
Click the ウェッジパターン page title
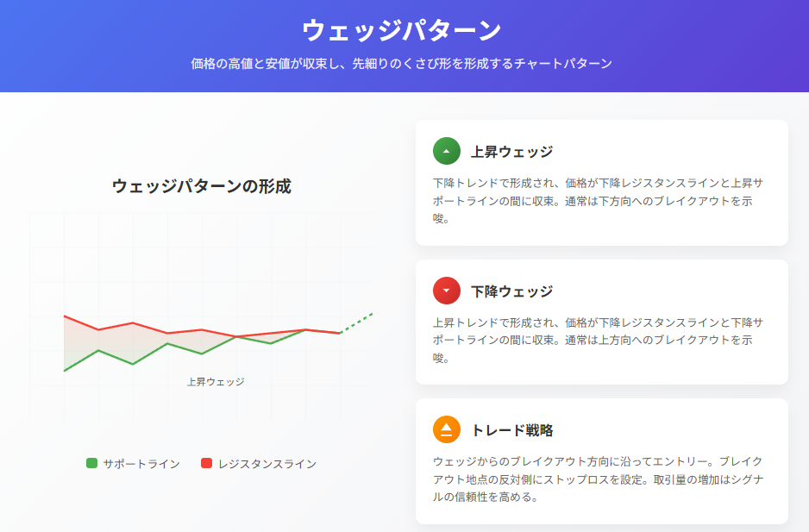tap(404, 30)
